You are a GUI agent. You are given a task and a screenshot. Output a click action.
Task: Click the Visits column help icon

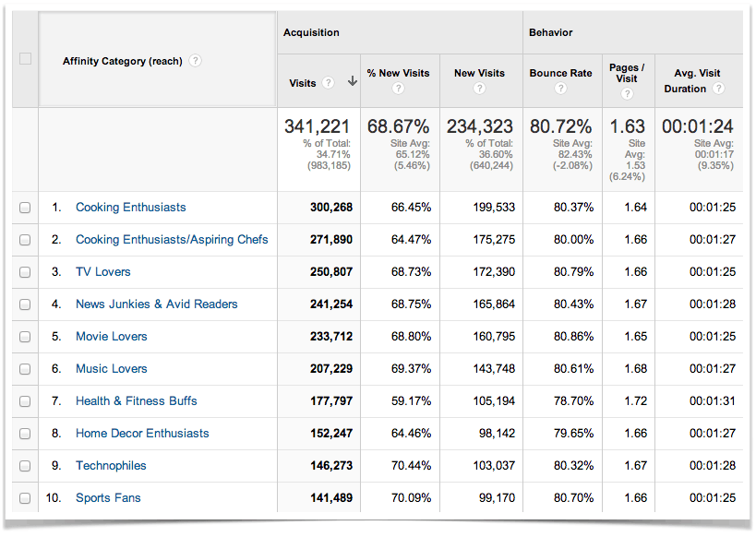click(329, 82)
